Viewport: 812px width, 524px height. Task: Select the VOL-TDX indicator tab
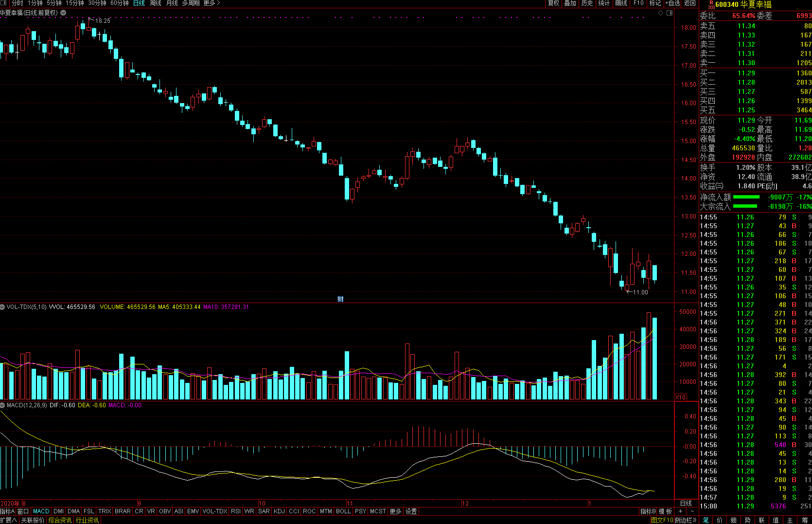[x=215, y=511]
